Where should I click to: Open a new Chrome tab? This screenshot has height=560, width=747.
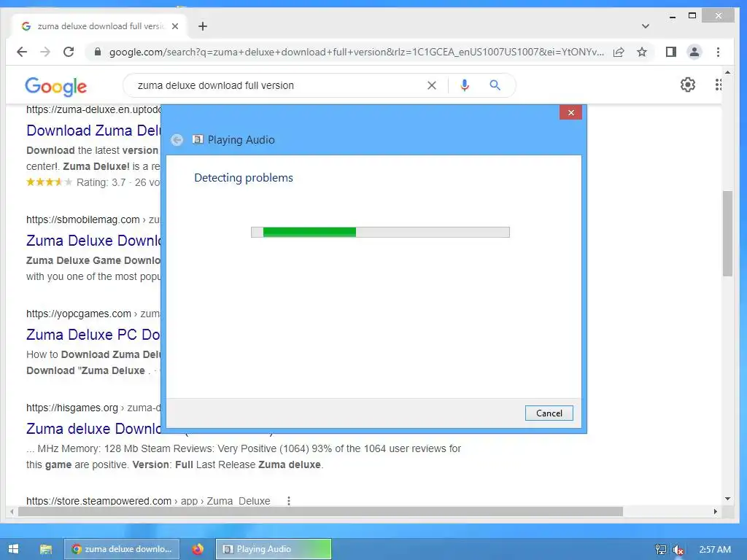click(x=203, y=26)
